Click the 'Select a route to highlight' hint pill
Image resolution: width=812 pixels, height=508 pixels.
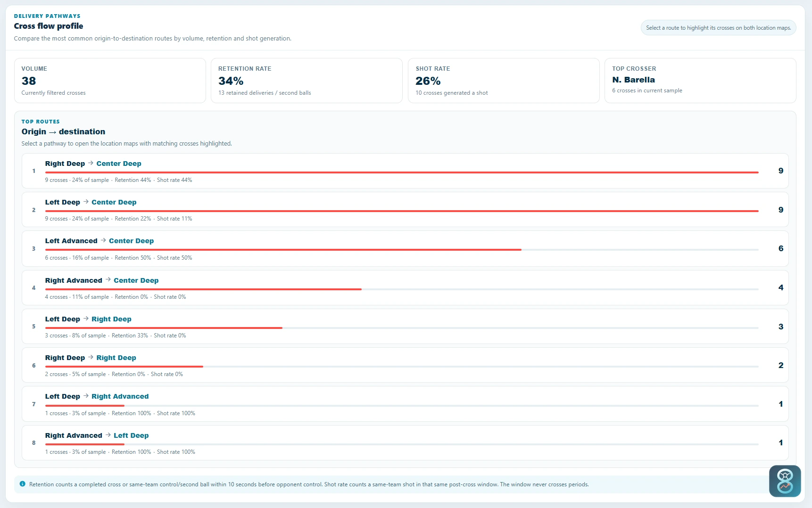[x=718, y=28]
